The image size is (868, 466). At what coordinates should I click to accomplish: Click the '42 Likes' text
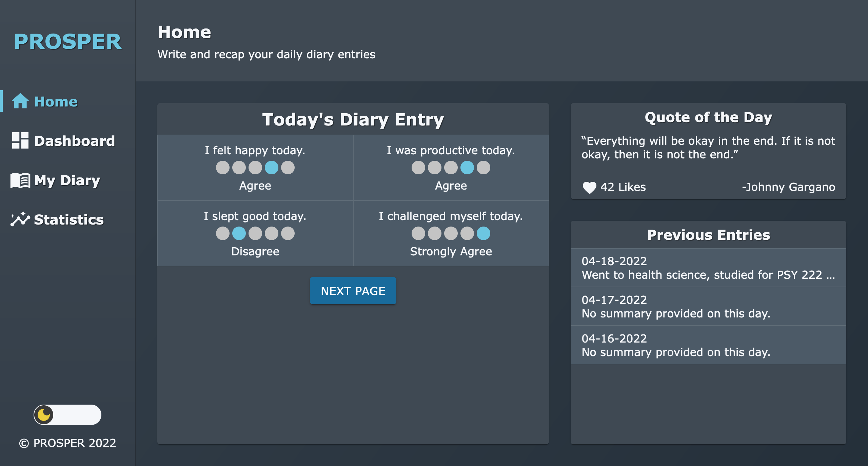click(623, 187)
